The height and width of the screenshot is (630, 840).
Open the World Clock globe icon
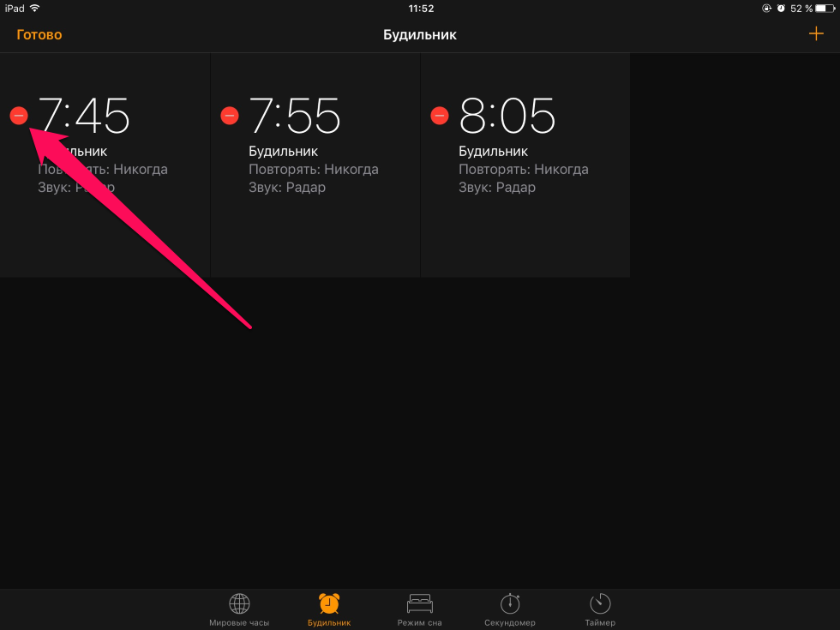click(x=239, y=603)
